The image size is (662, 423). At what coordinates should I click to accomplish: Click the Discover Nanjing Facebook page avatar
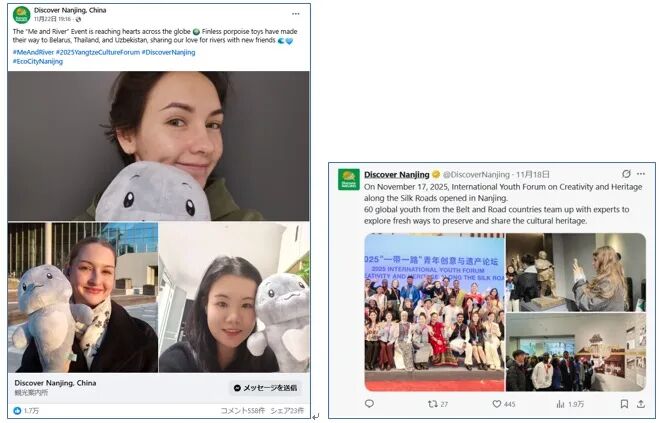click(21, 15)
